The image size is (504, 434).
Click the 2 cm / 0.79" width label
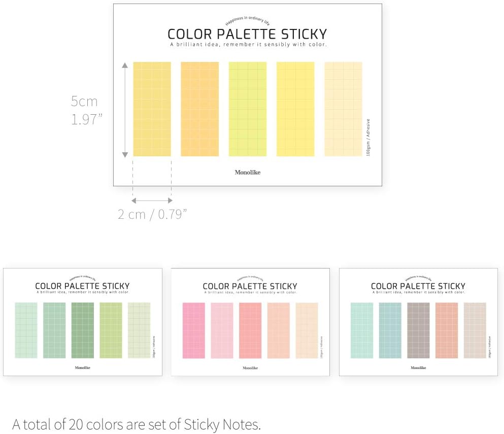tap(152, 214)
